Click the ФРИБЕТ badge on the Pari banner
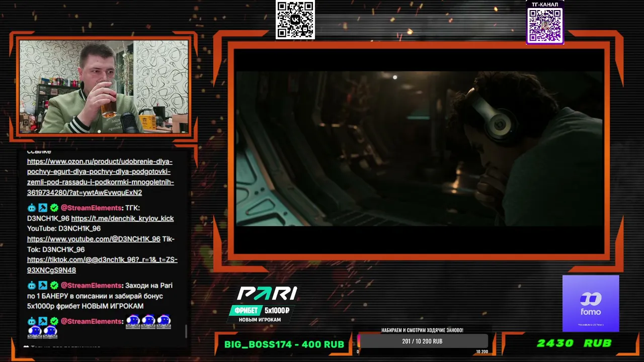Screen dimensions: 644x362 tap(246, 310)
